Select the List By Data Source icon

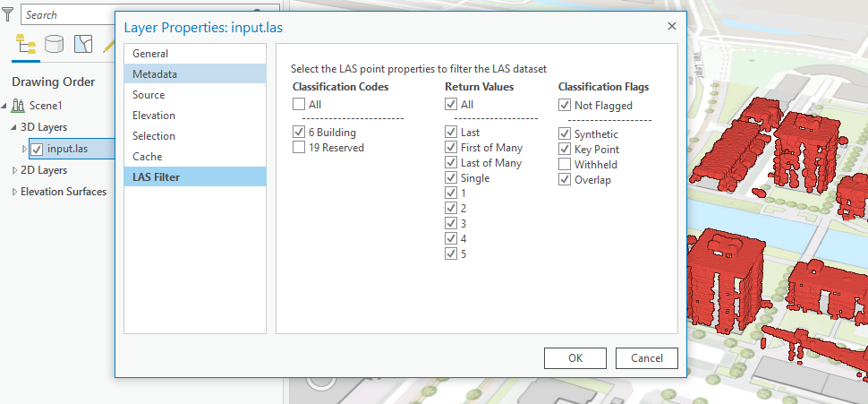point(55,44)
